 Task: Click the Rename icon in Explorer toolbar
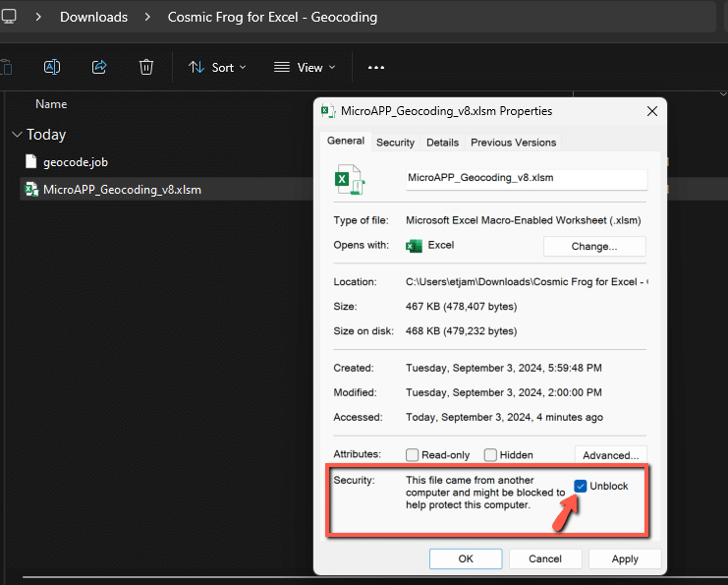click(52, 67)
